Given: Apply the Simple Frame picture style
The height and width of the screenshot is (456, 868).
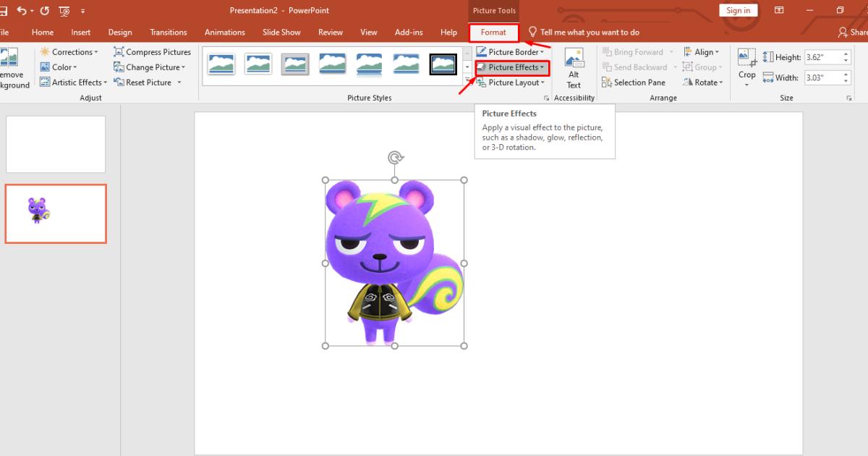Looking at the screenshot, I should coord(221,64).
